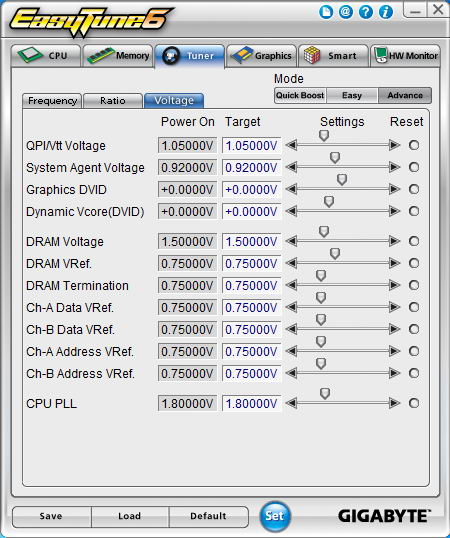This screenshot has width=450, height=538.
Task: Increase Graphics DVID with right arrow
Action: coord(394,189)
